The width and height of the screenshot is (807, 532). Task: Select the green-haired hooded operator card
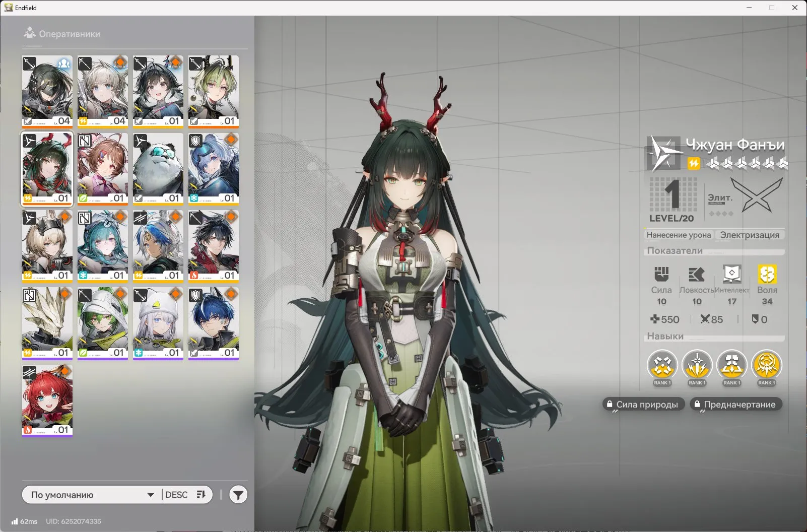103,323
